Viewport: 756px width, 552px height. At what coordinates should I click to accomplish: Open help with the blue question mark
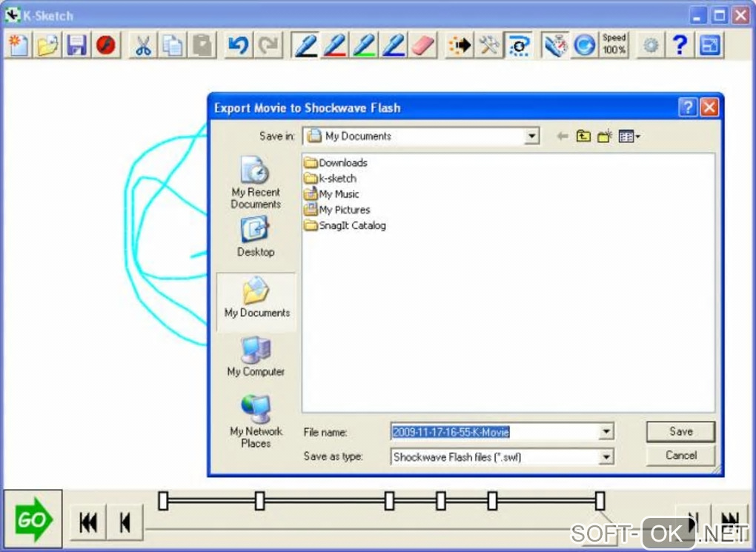680,46
